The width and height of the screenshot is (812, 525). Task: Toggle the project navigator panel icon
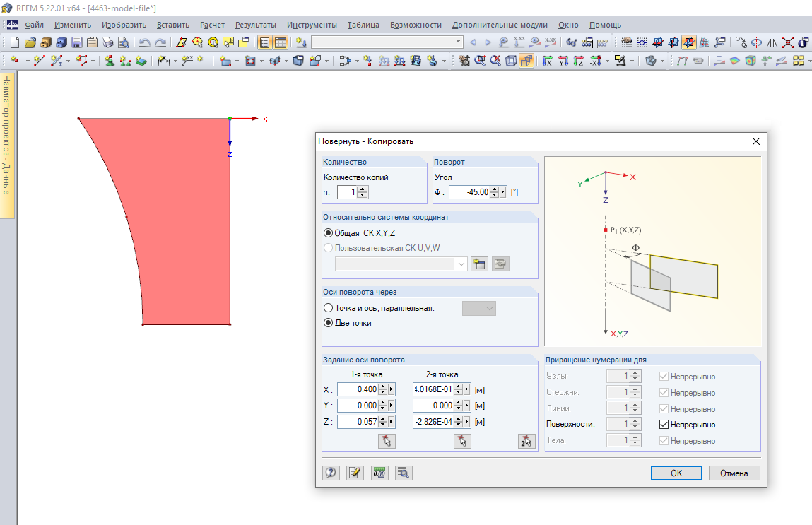(264, 42)
